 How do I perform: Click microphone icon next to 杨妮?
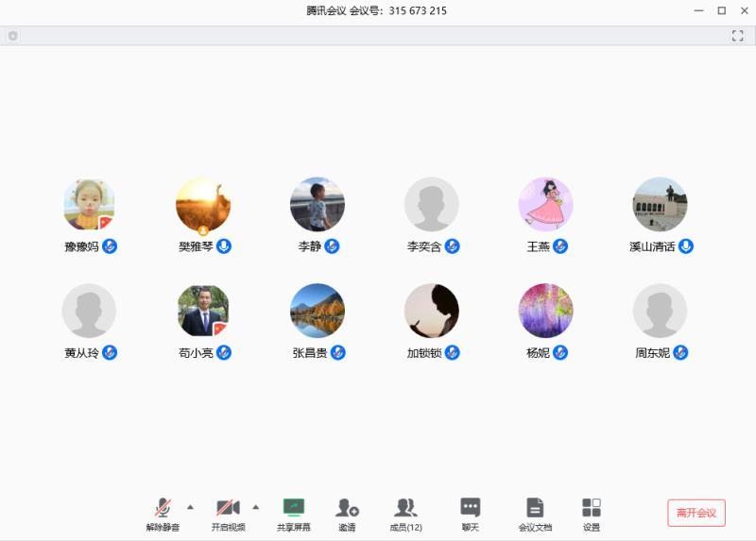(560, 352)
